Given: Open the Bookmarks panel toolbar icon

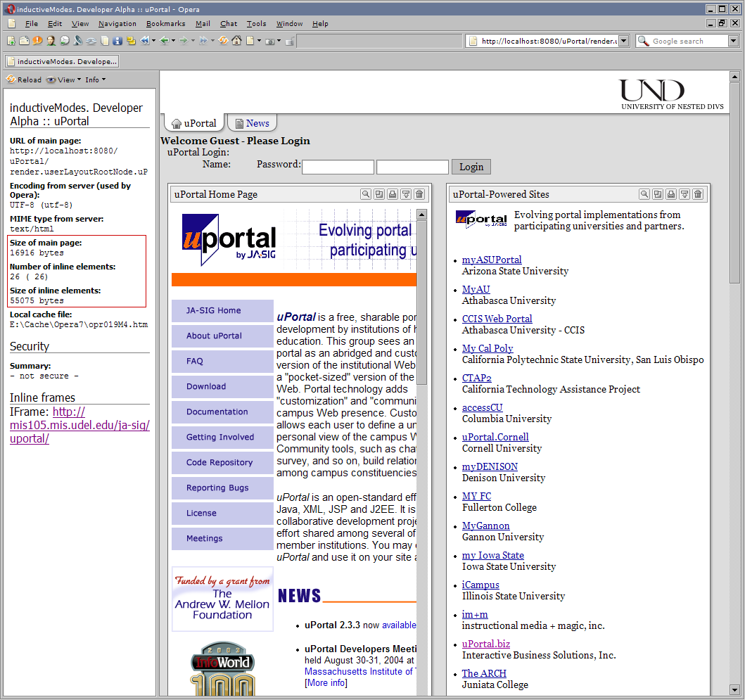Looking at the screenshot, I should coord(11,41).
